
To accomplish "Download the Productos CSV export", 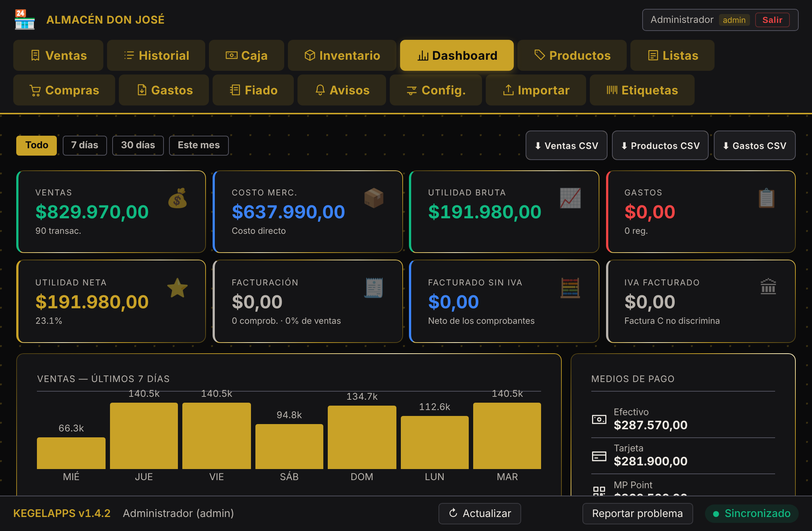I will coord(660,145).
